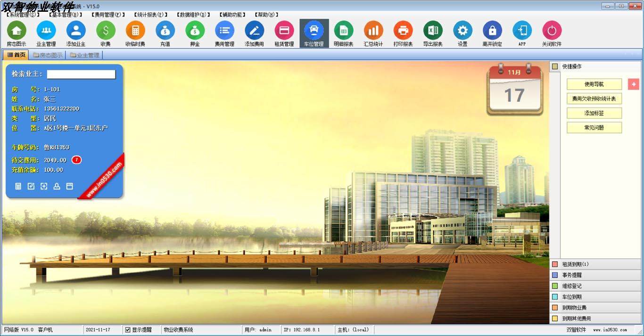Switch to the 首页 tab
This screenshot has width=644, height=336.
pyautogui.click(x=16, y=55)
